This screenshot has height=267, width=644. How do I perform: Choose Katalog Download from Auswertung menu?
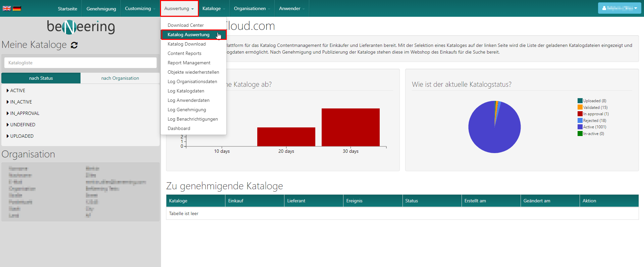186,44
